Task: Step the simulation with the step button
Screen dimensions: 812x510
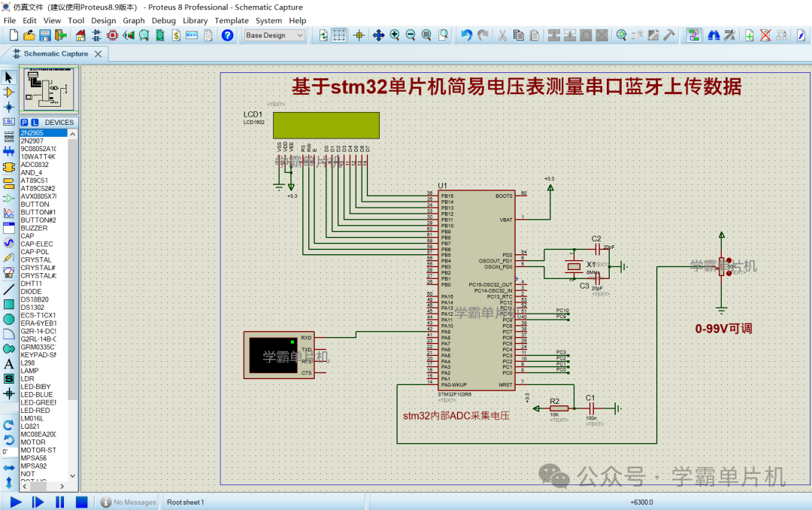Action: (38, 502)
